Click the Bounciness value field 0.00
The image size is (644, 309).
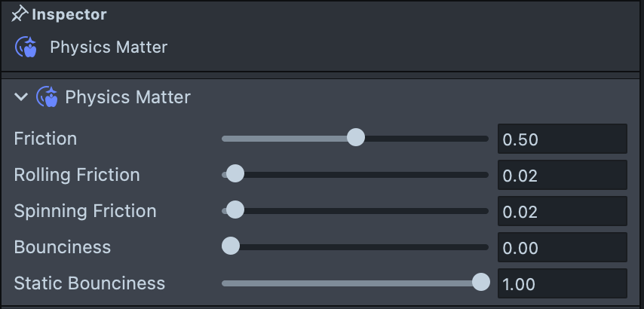(562, 247)
